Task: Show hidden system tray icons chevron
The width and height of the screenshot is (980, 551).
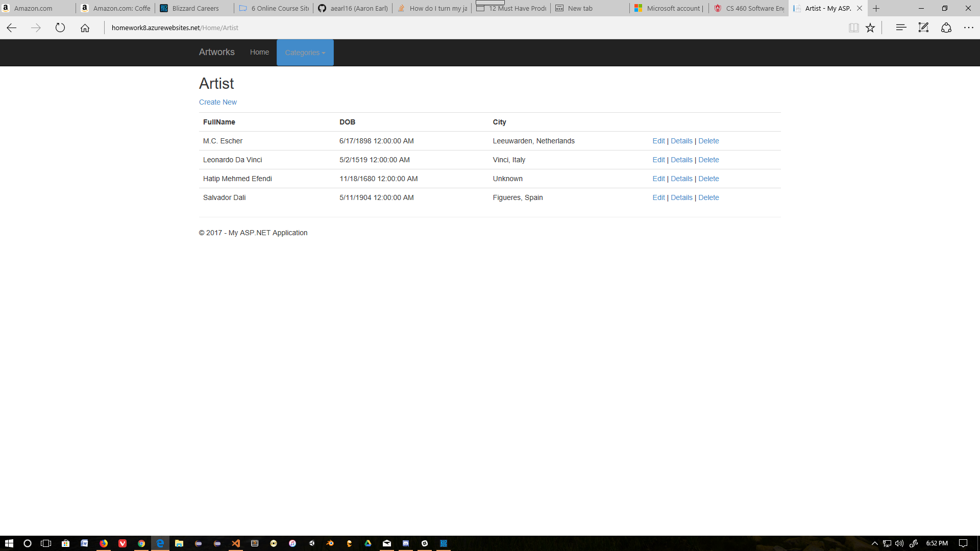Action: (874, 543)
